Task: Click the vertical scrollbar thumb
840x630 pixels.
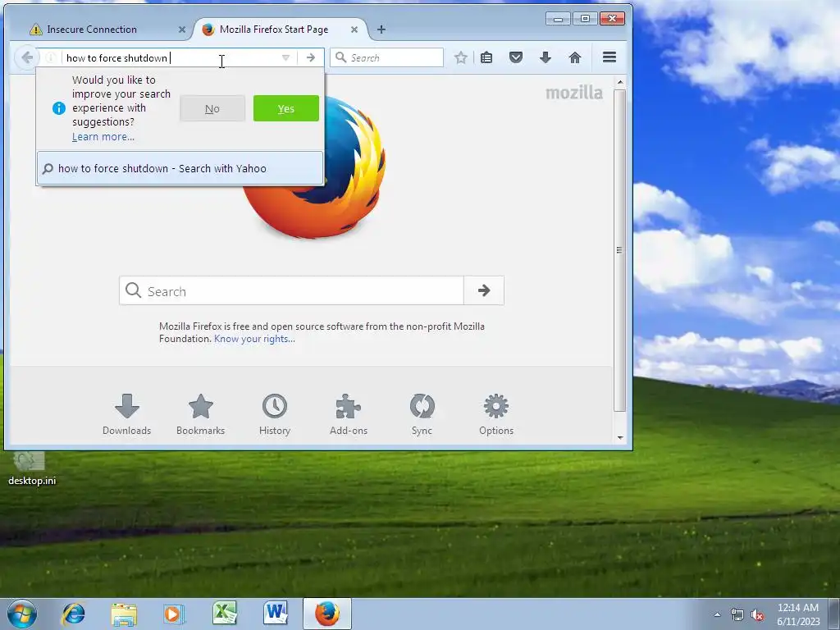Action: coord(620,250)
